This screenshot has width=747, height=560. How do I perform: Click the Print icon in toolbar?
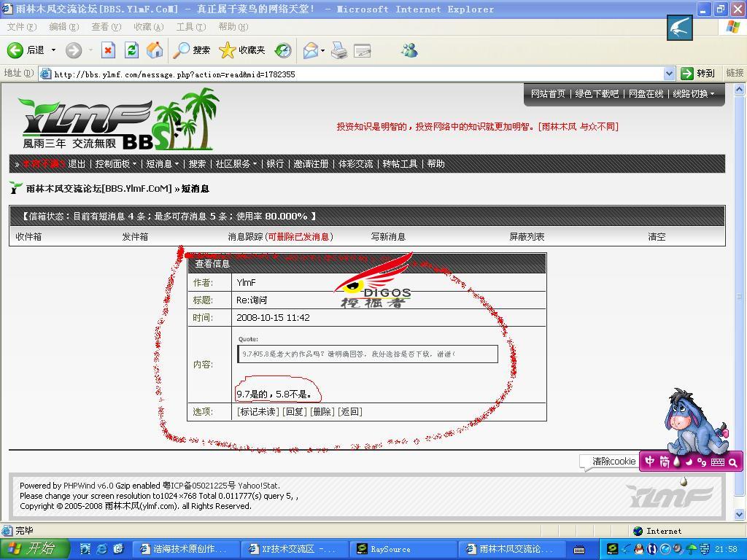pos(338,50)
